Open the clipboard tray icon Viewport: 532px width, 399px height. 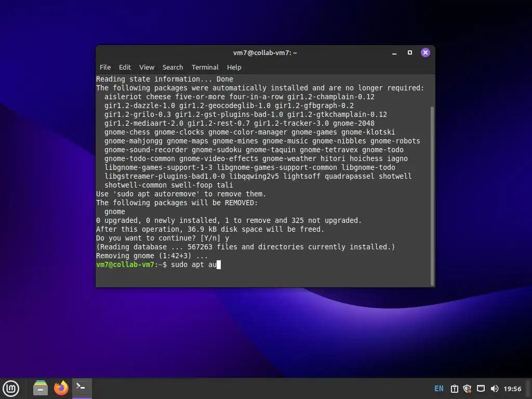click(454, 389)
